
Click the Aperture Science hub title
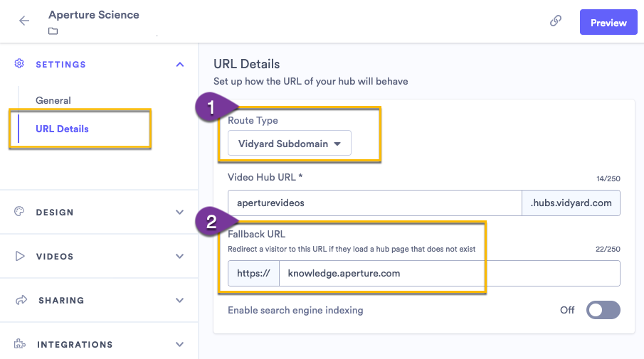click(x=94, y=15)
